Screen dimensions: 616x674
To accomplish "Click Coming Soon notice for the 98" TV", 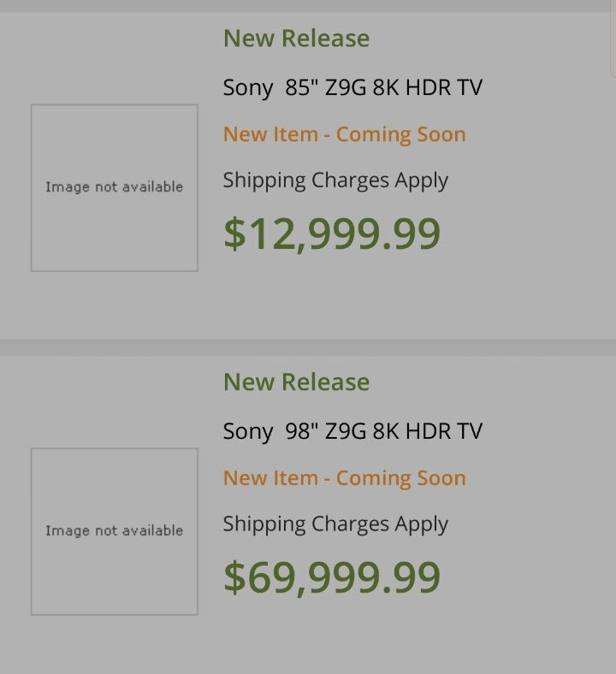I will 344,478.
